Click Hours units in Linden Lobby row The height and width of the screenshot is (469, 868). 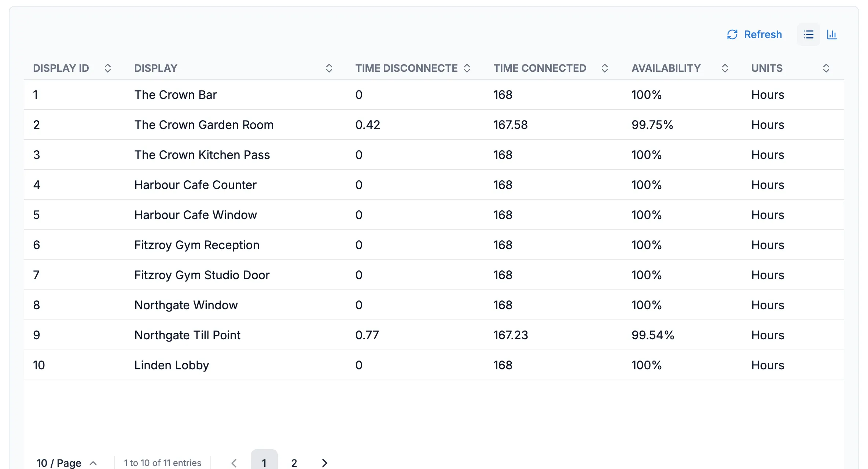click(768, 365)
